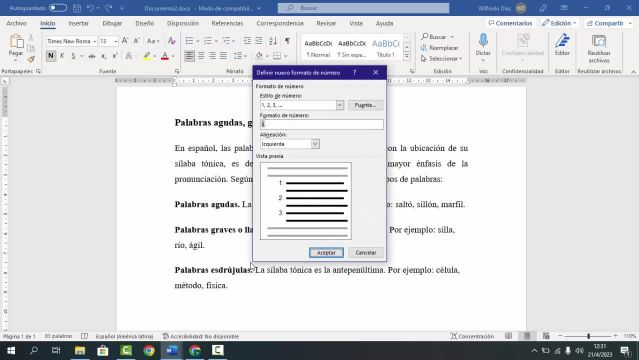
Task: Toggle the Autoguardado switch
Action: tap(58, 8)
